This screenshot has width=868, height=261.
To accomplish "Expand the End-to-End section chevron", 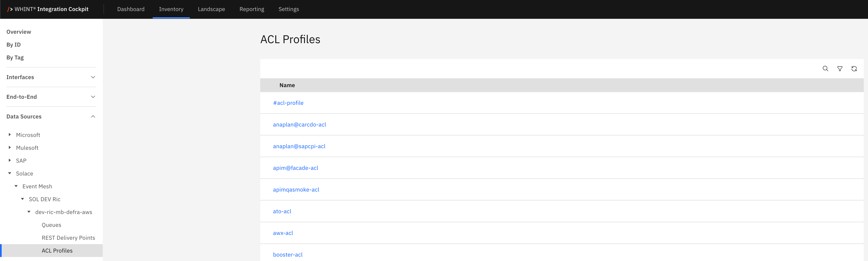I will (x=93, y=97).
